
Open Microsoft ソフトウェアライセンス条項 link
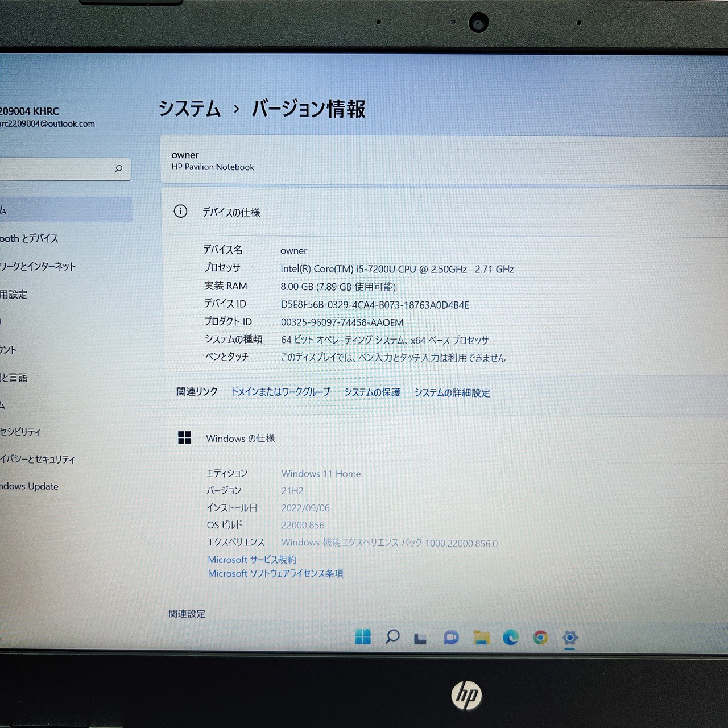275,573
